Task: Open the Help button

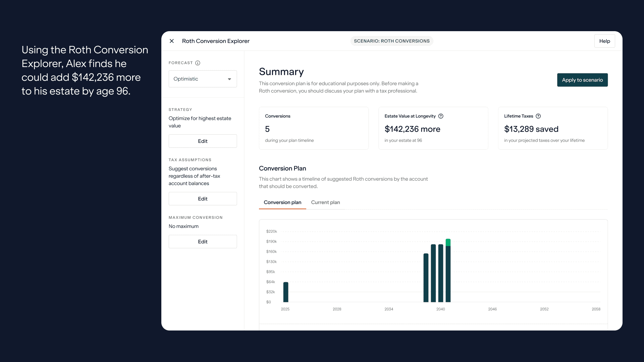Action: (604, 41)
